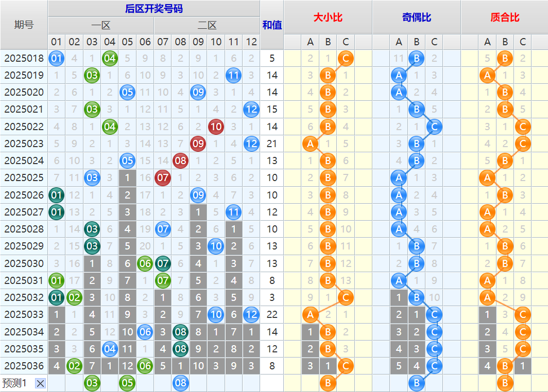Click number column header 12
The width and height of the screenshot is (548, 392).
(251, 42)
